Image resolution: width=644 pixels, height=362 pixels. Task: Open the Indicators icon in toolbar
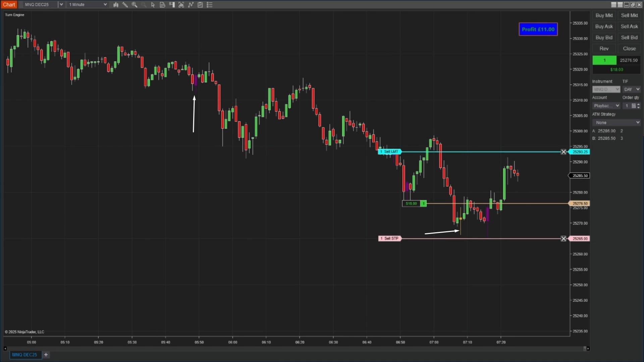coord(181,5)
